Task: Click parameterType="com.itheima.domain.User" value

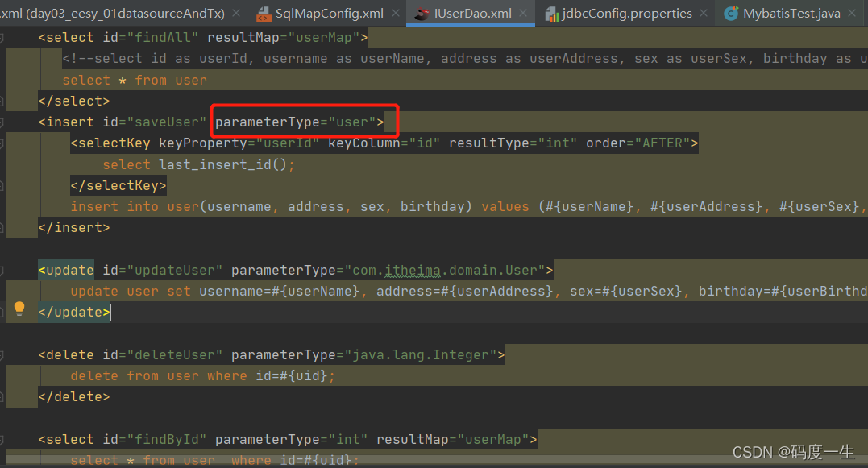Action: coord(445,271)
